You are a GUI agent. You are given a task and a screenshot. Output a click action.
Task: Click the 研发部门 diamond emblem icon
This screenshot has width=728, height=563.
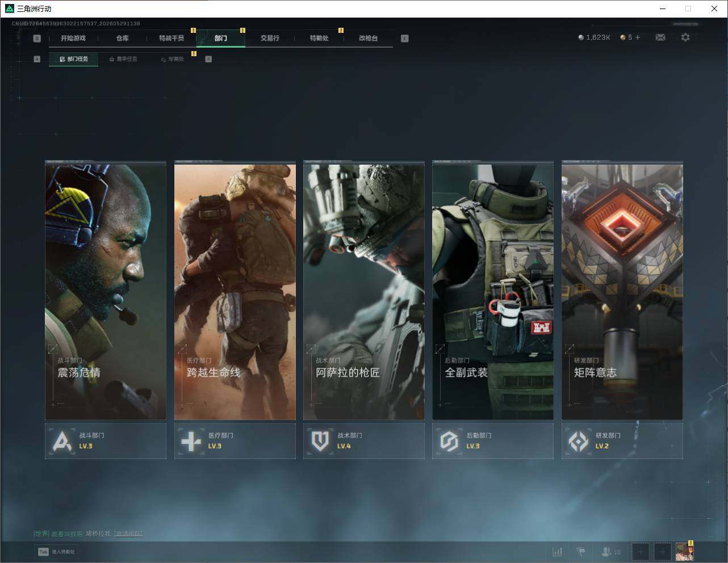pos(579,441)
